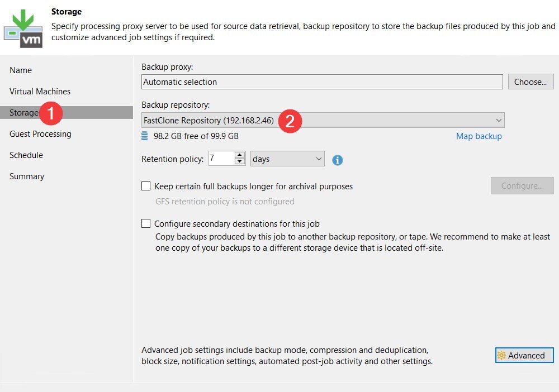The width and height of the screenshot is (559, 392).
Task: Switch to the Virtual Machines step
Action: coord(40,92)
